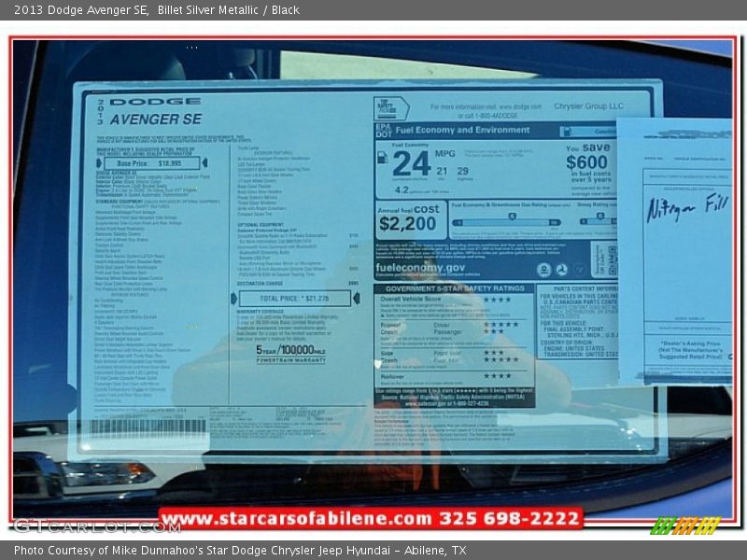The width and height of the screenshot is (747, 560).
Task: Click the barcode at the sticker's bottom left
Action: [x=148, y=427]
